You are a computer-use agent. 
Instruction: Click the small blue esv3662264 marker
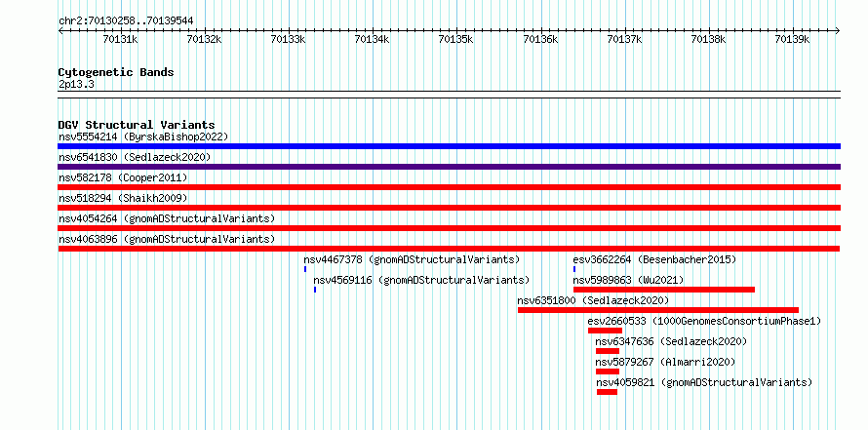tap(574, 269)
